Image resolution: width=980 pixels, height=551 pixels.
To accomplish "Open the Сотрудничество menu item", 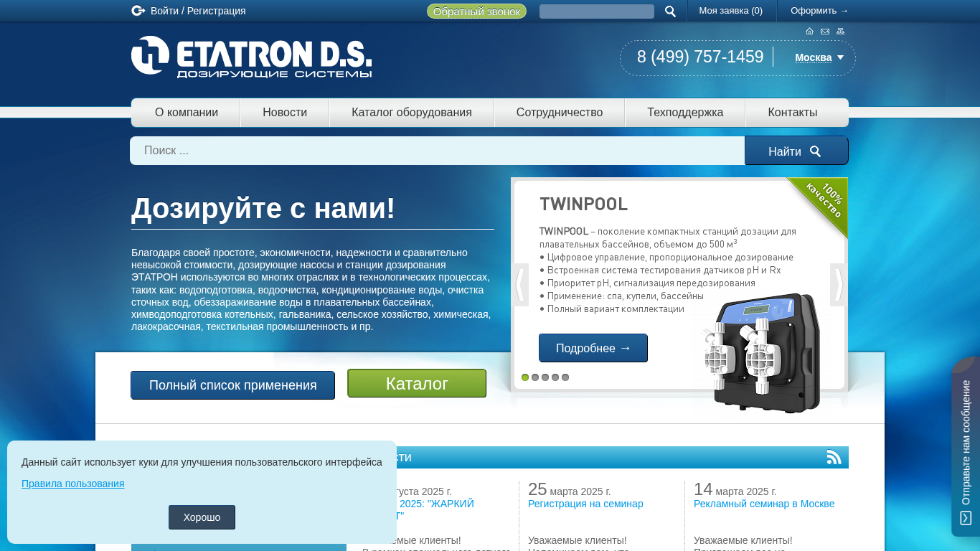I will 560,113.
